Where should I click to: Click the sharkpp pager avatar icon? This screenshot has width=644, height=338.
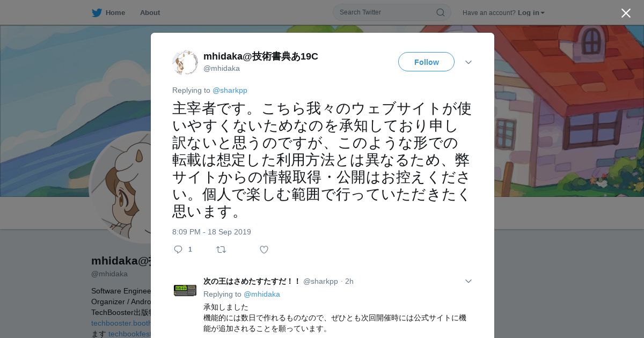[185, 290]
